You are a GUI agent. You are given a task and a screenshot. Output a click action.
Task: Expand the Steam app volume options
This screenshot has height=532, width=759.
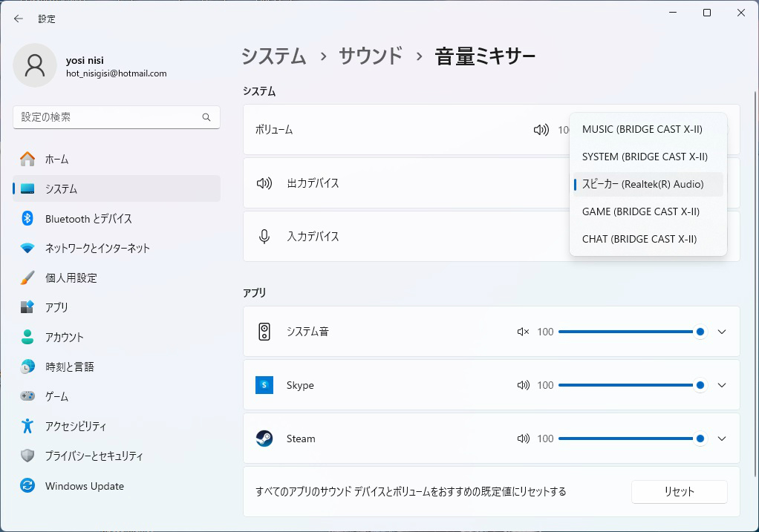[x=722, y=439]
